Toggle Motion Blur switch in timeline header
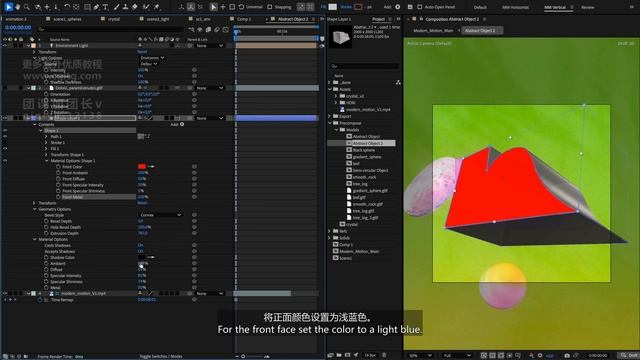Screen dimensions: 640x360 (x=217, y=29)
